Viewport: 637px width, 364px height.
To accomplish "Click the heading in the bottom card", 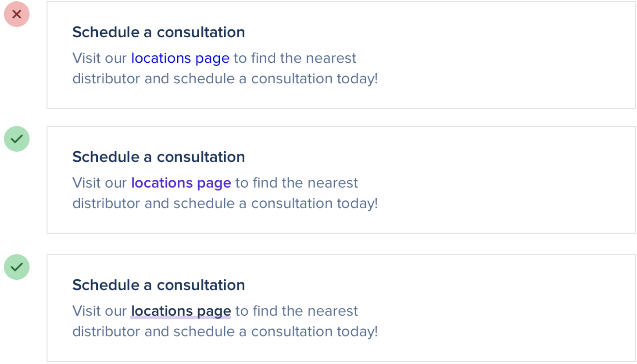I will tap(158, 285).
